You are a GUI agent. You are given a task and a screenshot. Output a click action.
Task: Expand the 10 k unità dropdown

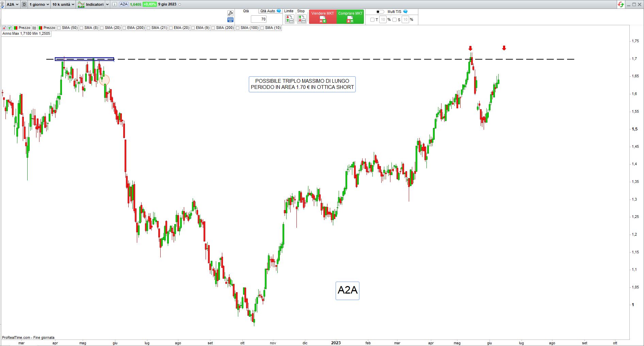pos(63,4)
